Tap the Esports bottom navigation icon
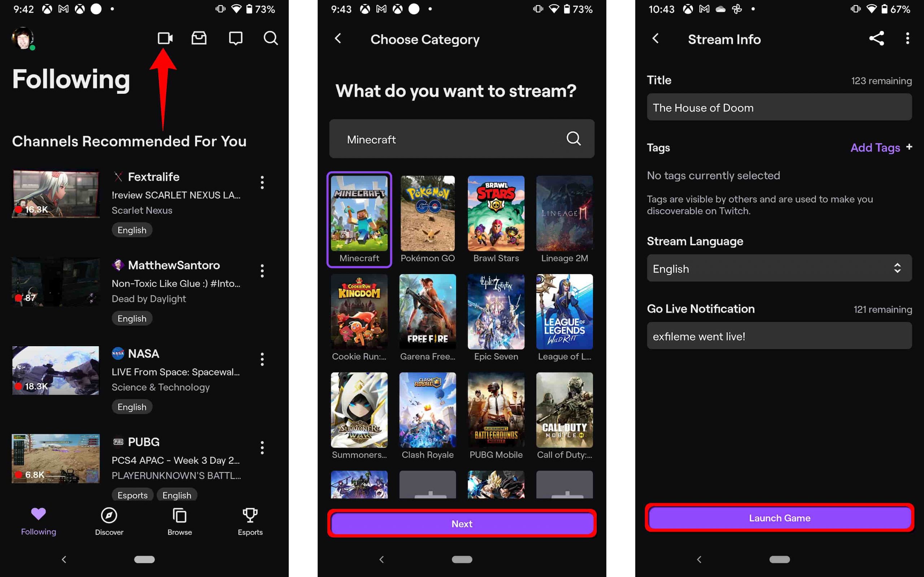 point(250,520)
